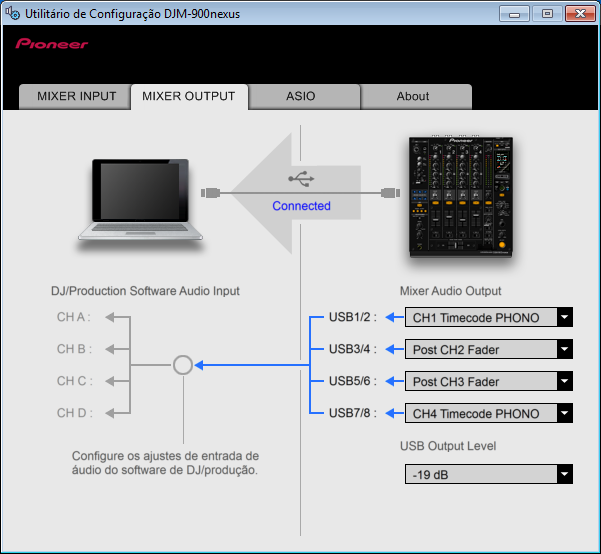This screenshot has height=554, width=601.
Task: Click the USB3/4 : label
Action: tap(353, 349)
